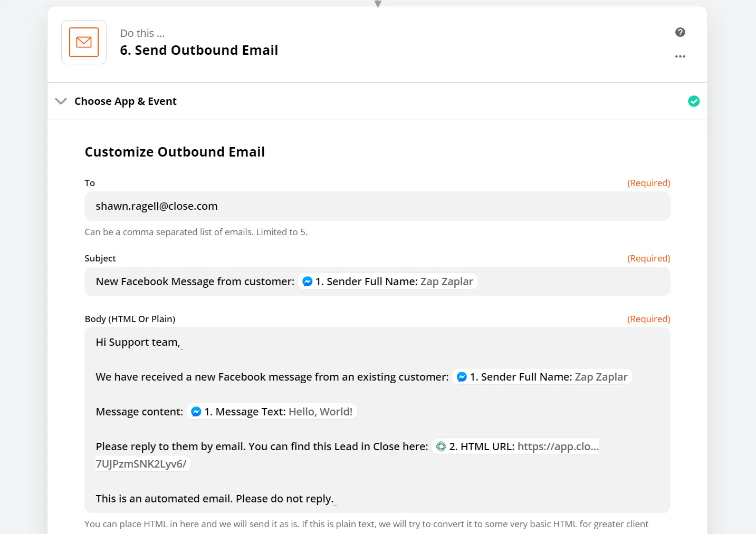Click the 'Body (HTML Or Plain)' label

tap(130, 319)
